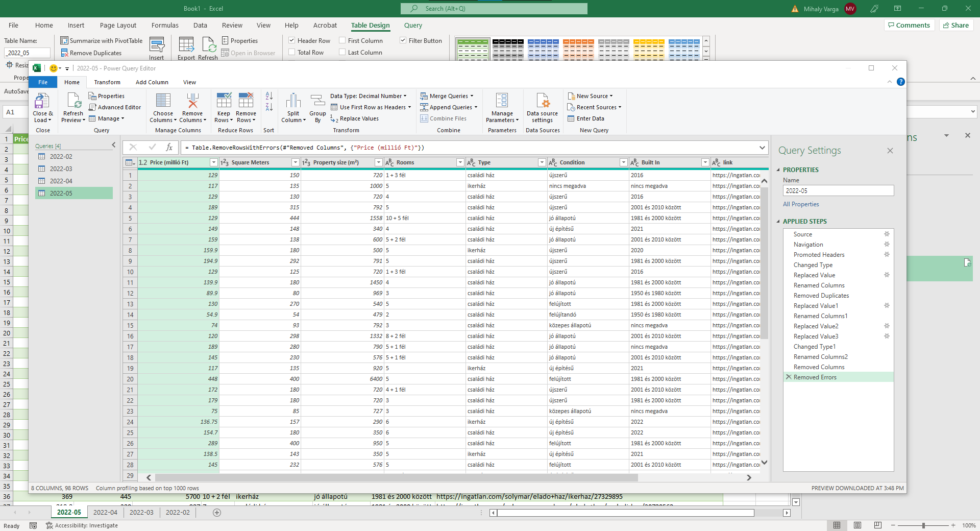Toggle the Filter Button checkbox

pos(403,40)
